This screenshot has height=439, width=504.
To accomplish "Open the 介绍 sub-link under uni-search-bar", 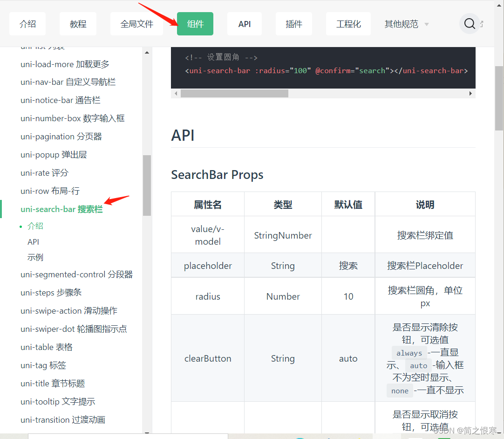I will tap(35, 226).
